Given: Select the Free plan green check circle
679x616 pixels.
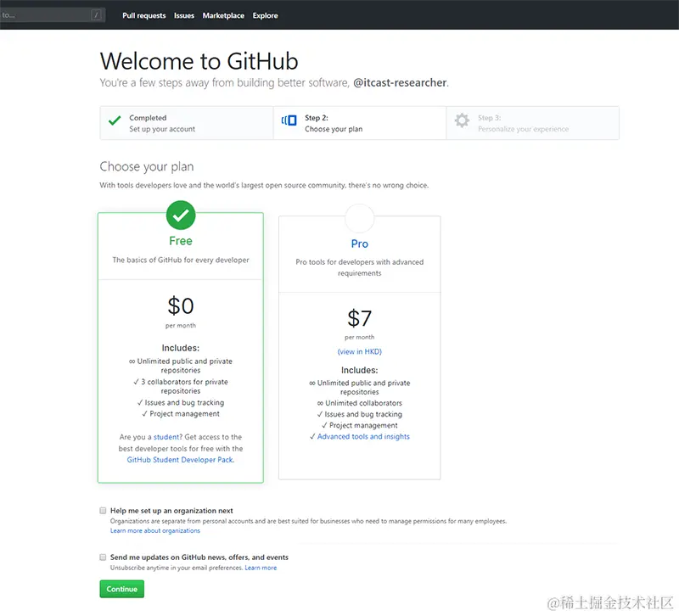Looking at the screenshot, I should click(181, 216).
